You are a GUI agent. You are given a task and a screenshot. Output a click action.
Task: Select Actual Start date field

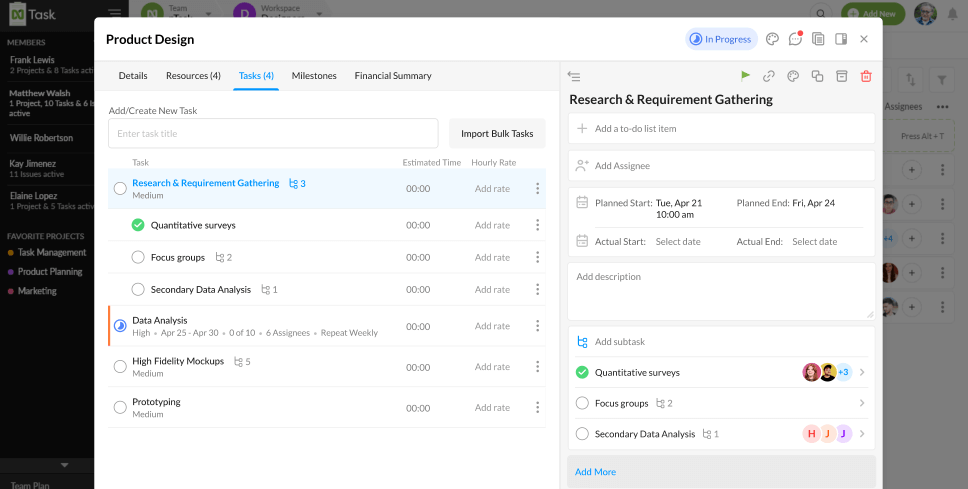678,241
